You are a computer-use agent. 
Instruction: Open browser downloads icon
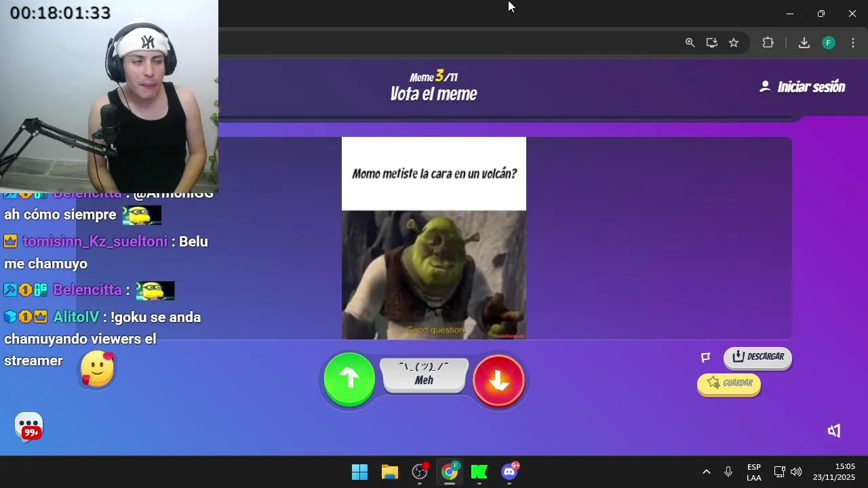coord(804,43)
